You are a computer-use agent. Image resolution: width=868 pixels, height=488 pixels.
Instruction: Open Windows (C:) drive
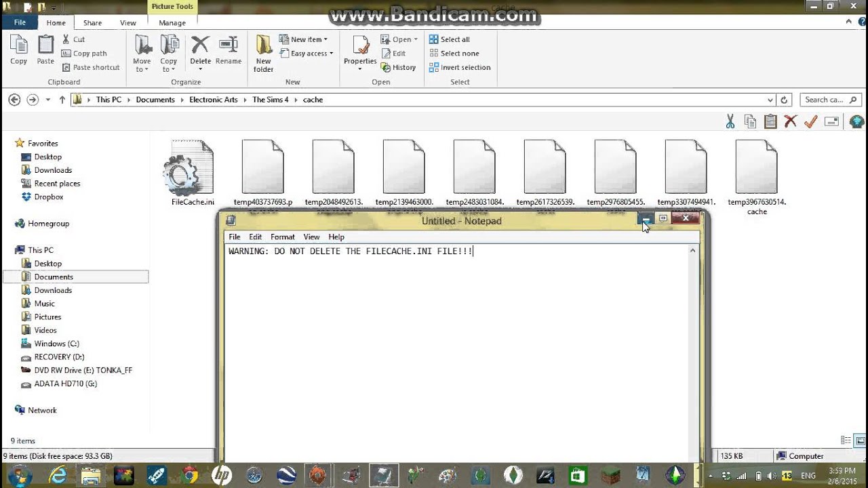click(56, 344)
